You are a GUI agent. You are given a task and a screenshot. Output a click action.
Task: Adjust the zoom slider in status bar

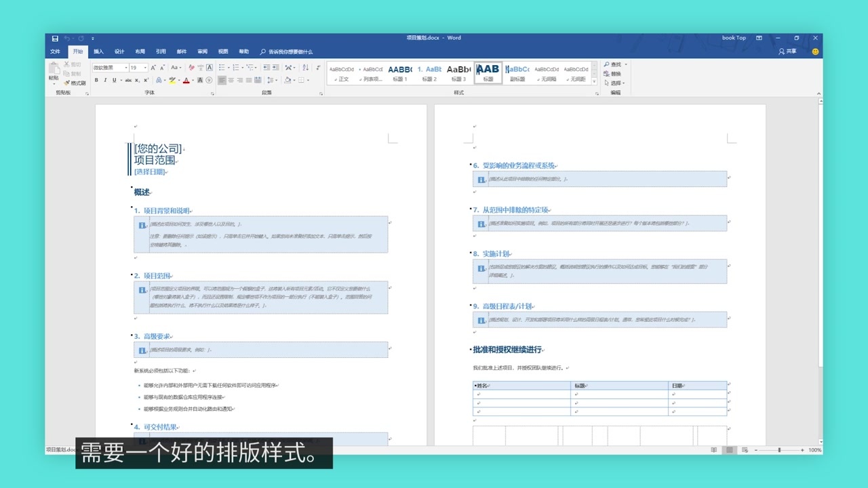tap(778, 450)
